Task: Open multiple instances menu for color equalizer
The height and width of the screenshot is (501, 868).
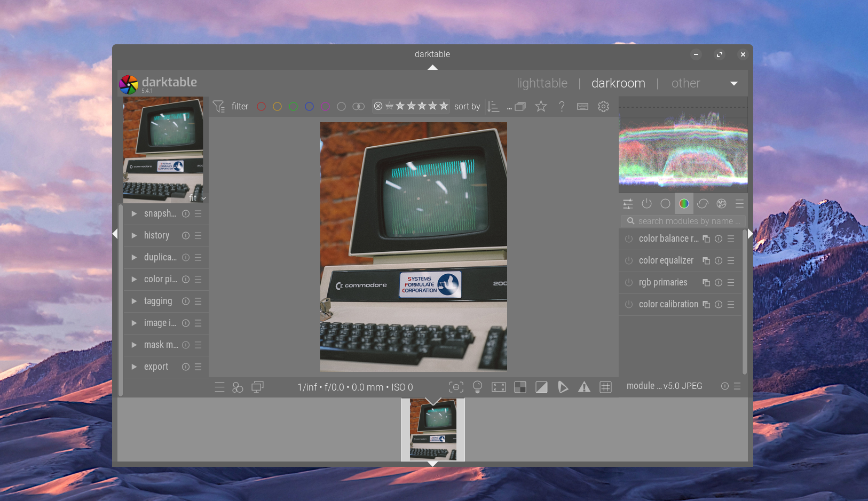Action: point(706,260)
